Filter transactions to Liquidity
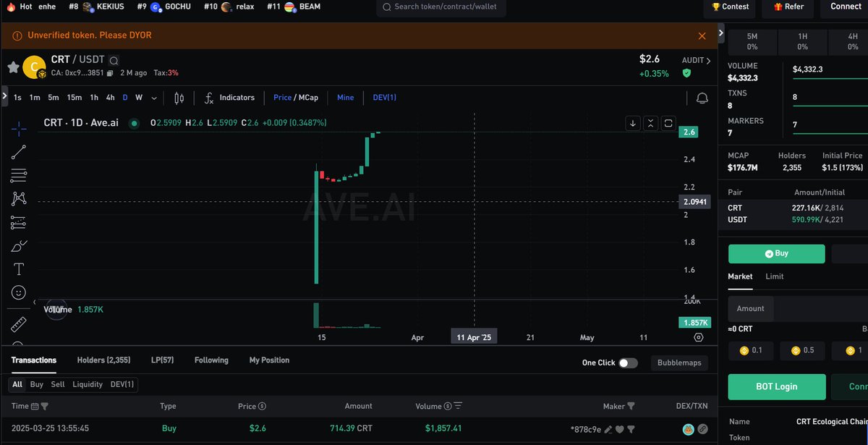Viewport: 868px width, 445px height. coord(88,384)
